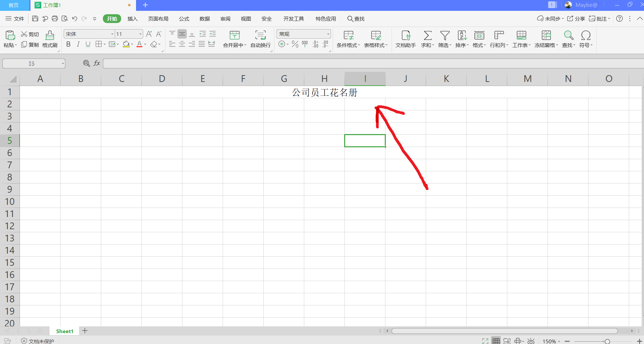
Task: Click Freeze Panes (冻结窗格) icon
Action: [x=546, y=35]
